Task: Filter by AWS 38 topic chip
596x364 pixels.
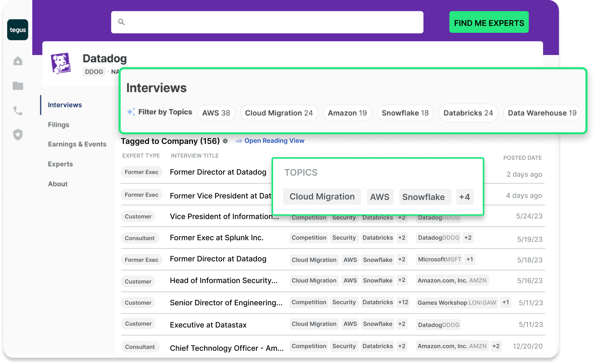Action: (216, 113)
